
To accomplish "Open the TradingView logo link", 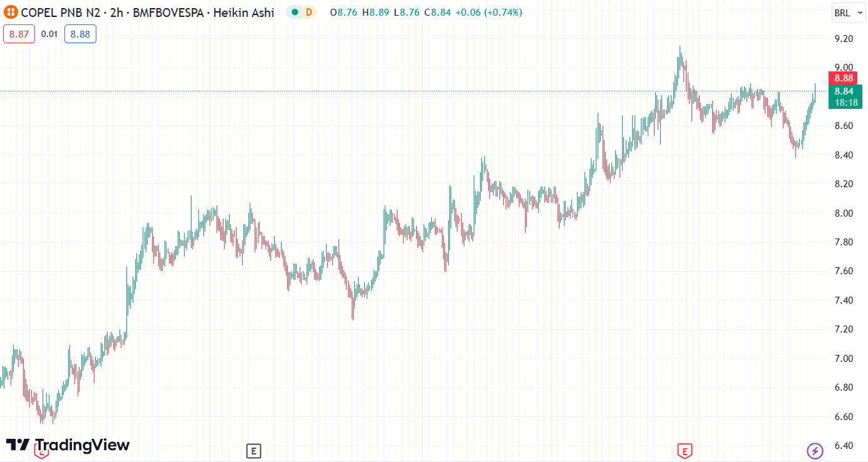I will [68, 445].
